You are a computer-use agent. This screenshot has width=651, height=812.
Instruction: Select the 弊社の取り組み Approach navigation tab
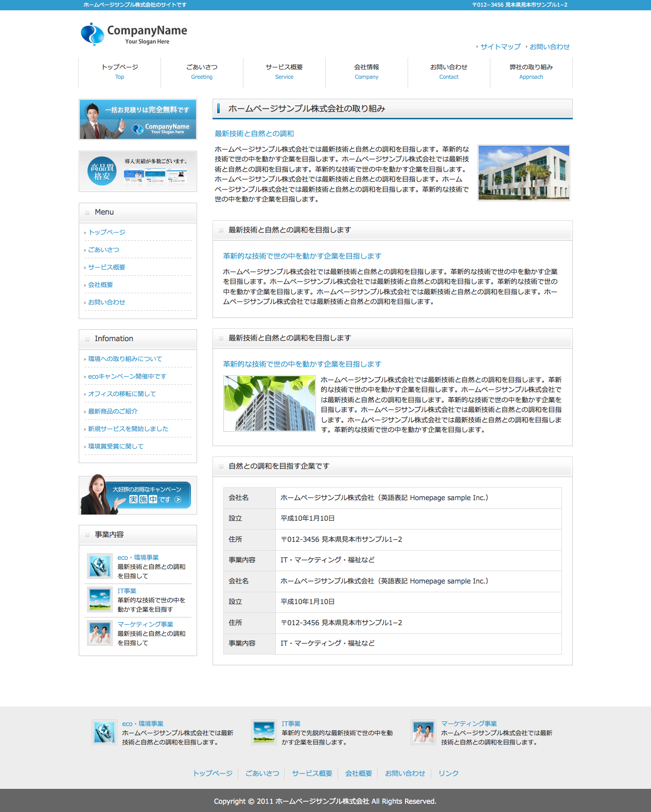pos(531,72)
